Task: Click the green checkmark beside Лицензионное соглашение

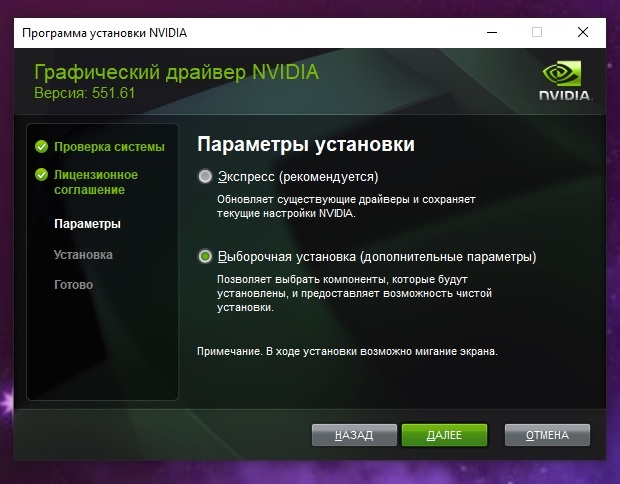Action: click(41, 174)
